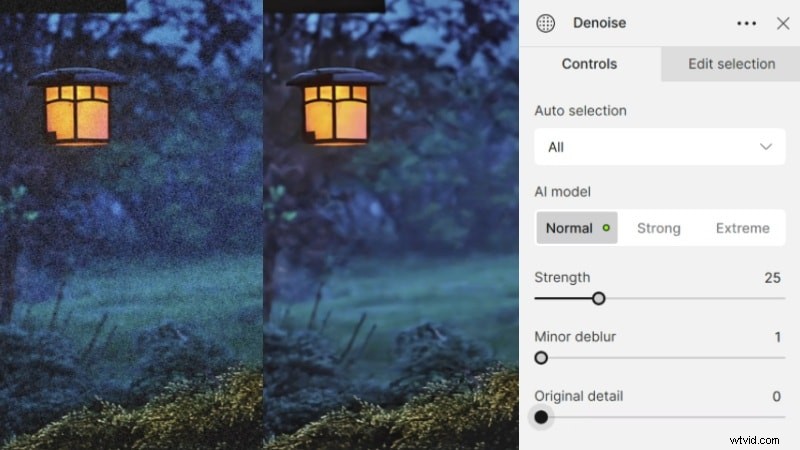Viewport: 800px width, 450px height.
Task: Open the three-dot more options menu
Action: point(746,23)
